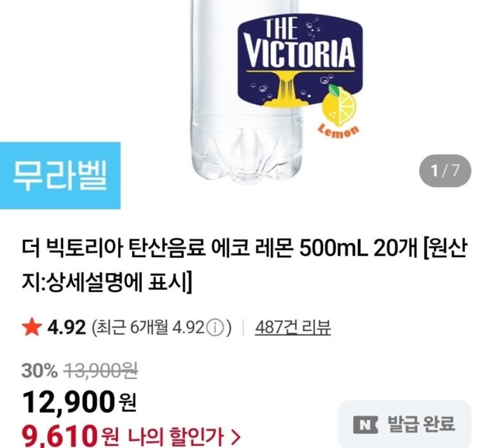Click the 9,610원 discounted price
Viewport: 479px width, 448px height.
pyautogui.click(x=70, y=437)
